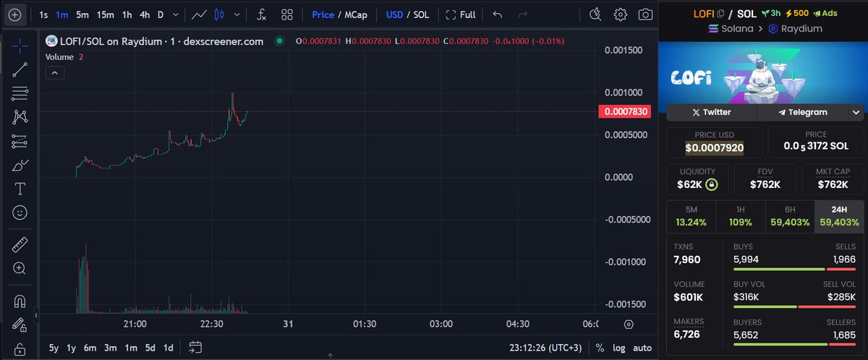
Task: Switch to the 4h interval
Action: (145, 14)
